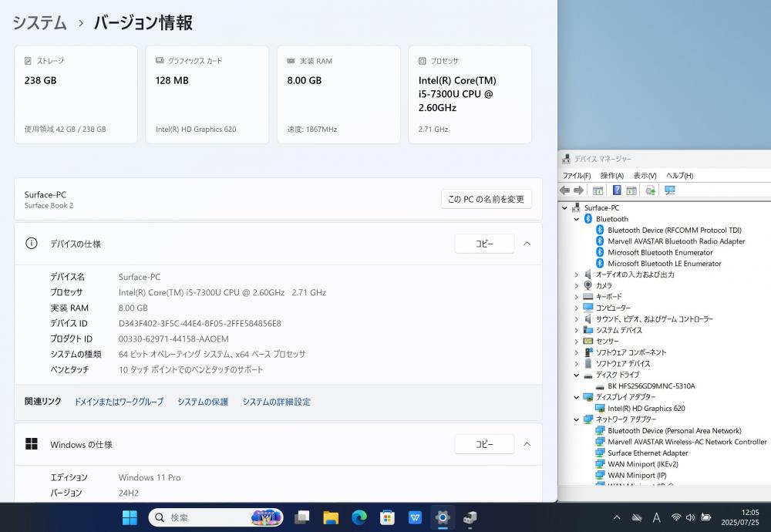The image size is (771, 532).
Task: Click the カメラ webcam icon in tree
Action: (x=588, y=285)
